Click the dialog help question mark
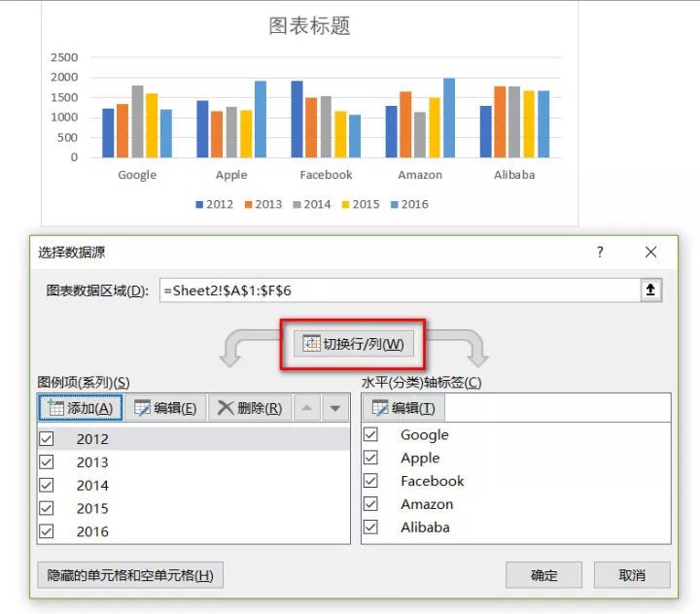This screenshot has height=614, width=700. click(600, 253)
